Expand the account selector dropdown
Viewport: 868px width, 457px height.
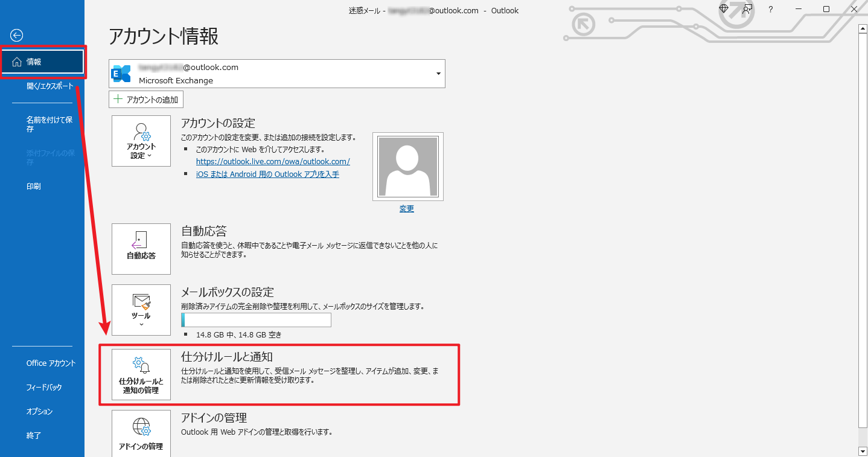(x=438, y=74)
